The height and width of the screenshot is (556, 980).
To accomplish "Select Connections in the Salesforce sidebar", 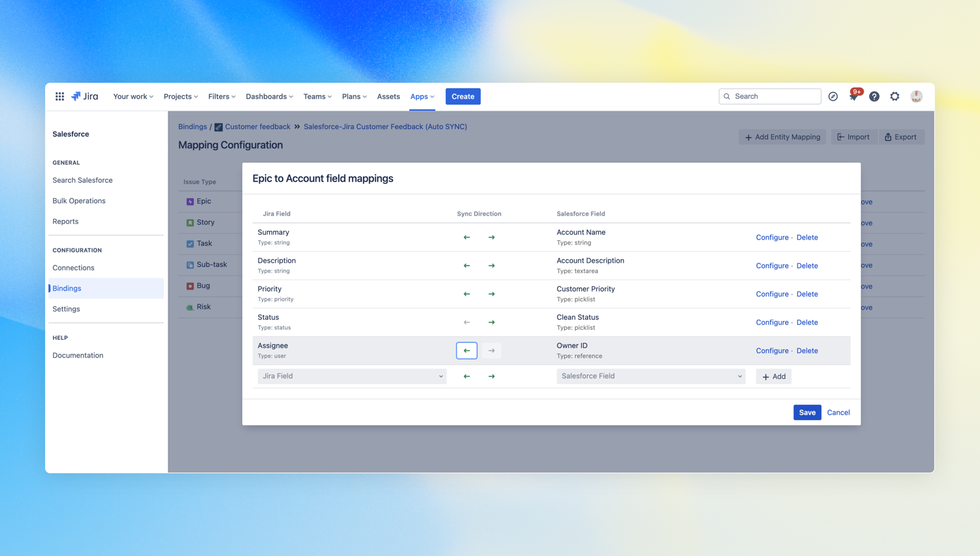I will [x=74, y=267].
